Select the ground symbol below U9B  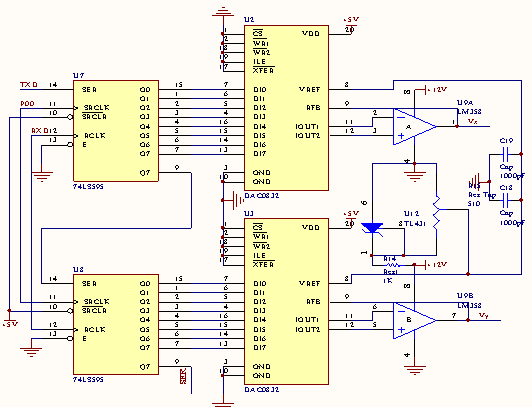tap(415, 369)
